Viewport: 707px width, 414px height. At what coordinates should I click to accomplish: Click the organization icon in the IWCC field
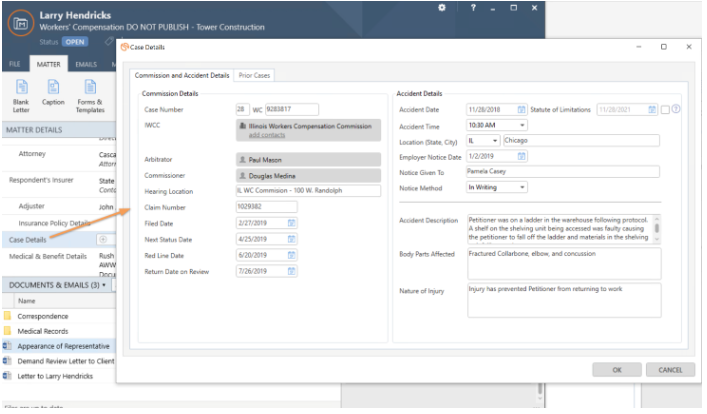(x=243, y=126)
